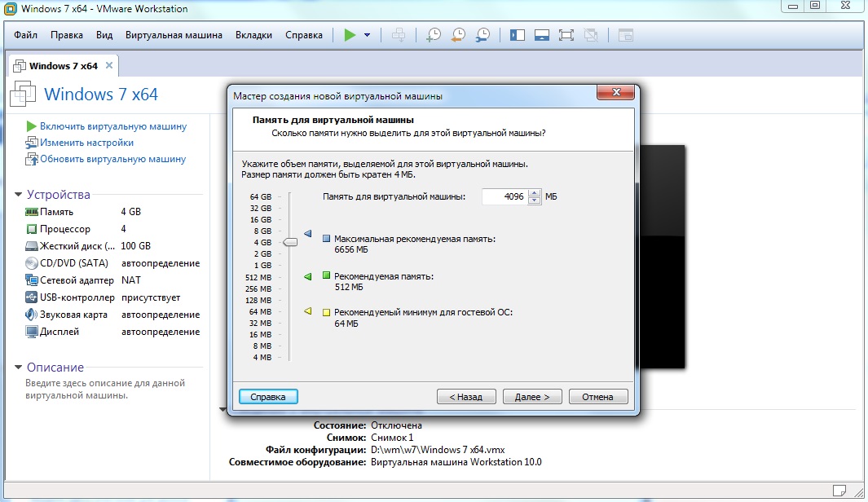Click the Обновить виртуальную машину link
The width and height of the screenshot is (868, 502).
(113, 159)
